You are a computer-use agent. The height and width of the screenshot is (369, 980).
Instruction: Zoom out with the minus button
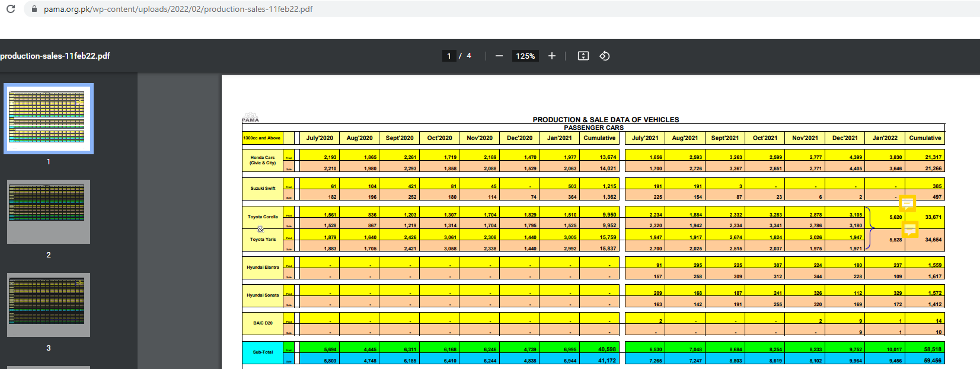pos(499,56)
